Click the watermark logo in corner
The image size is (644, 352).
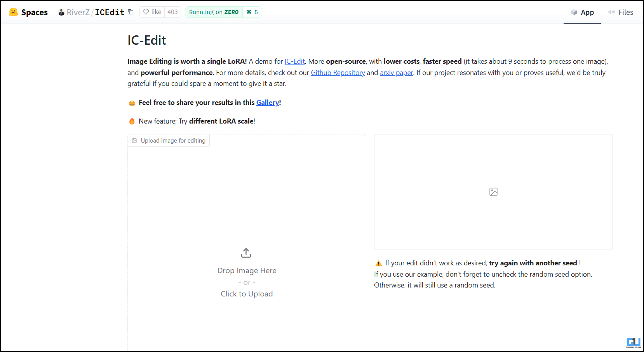click(x=634, y=342)
